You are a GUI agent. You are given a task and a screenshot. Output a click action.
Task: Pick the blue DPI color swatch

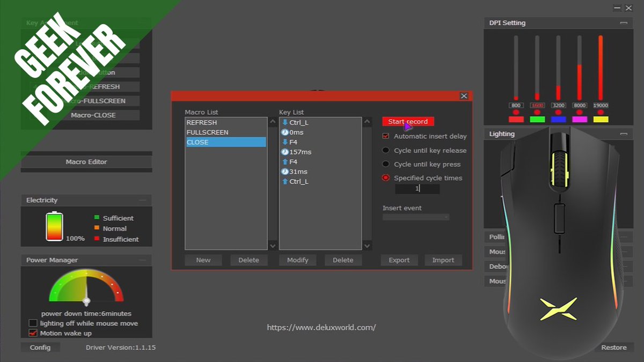click(x=559, y=119)
